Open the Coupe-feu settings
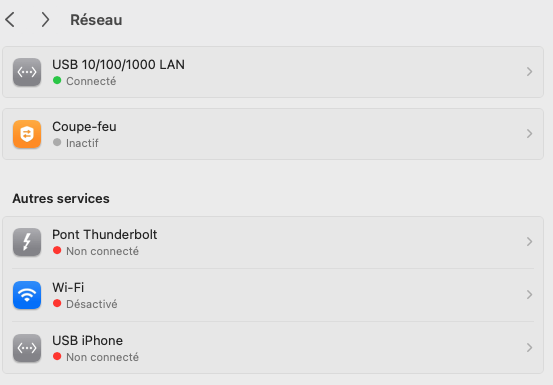 273,134
